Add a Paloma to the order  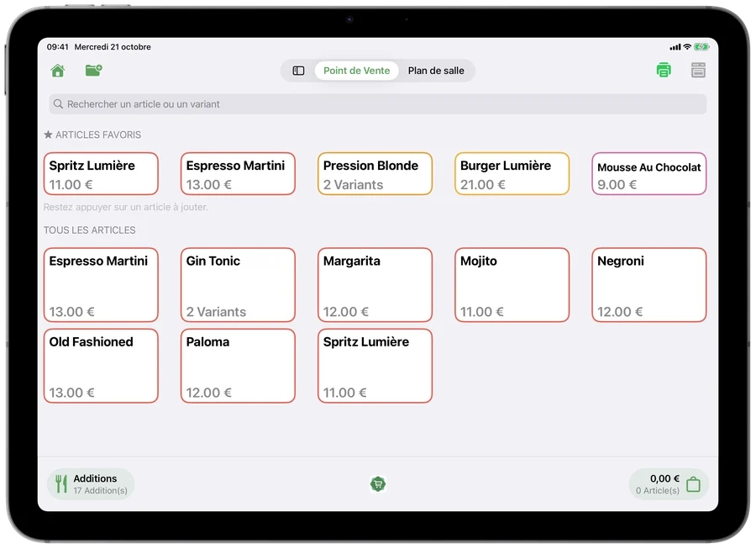pyautogui.click(x=238, y=366)
